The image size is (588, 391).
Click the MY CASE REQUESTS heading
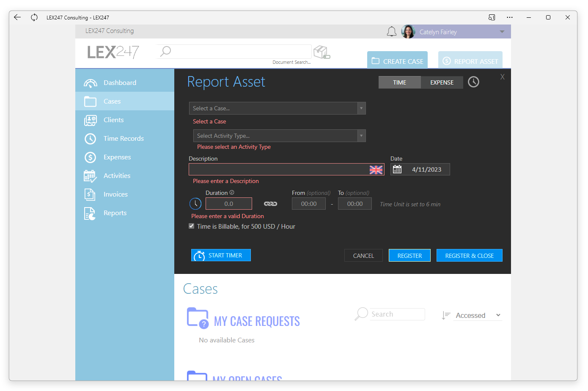(x=257, y=321)
